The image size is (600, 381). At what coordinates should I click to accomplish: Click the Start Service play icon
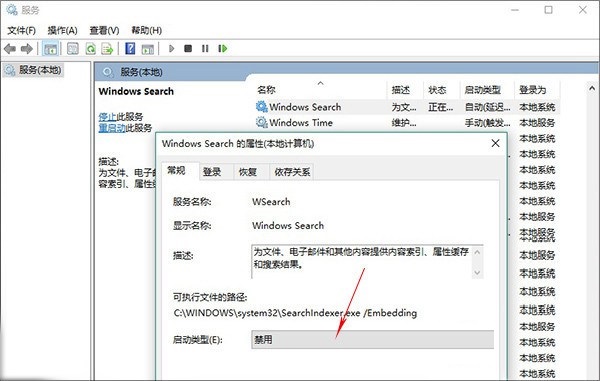click(x=171, y=49)
